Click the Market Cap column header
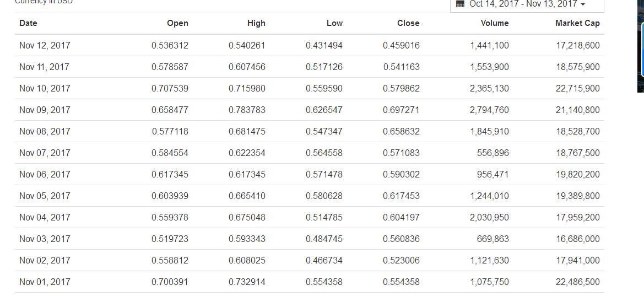The image size is (644, 296). [577, 23]
